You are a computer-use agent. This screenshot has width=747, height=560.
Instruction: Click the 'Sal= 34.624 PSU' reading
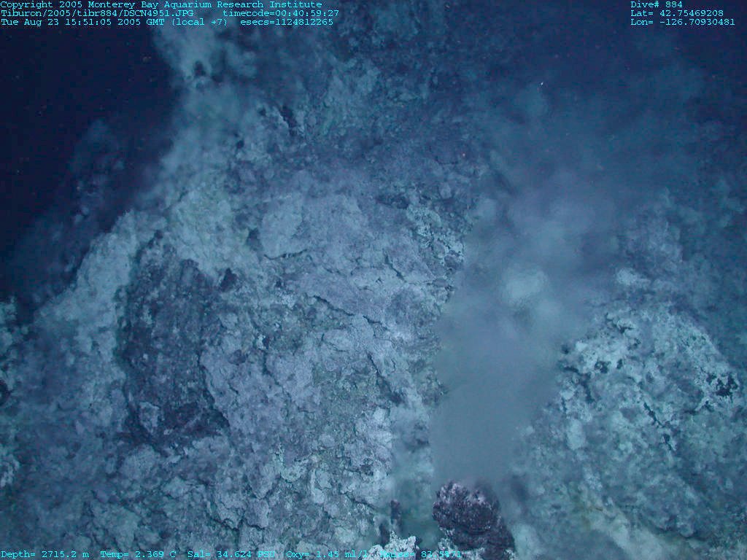231,554
